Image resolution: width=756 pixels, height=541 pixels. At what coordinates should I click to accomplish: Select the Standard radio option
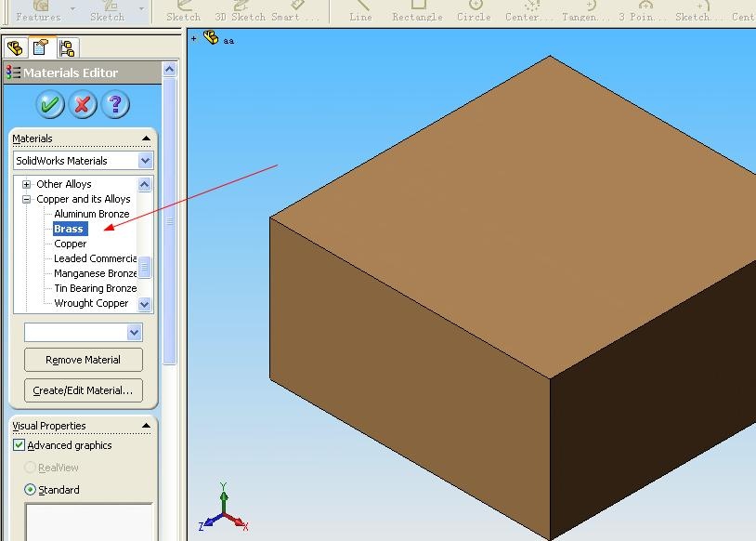coord(30,489)
